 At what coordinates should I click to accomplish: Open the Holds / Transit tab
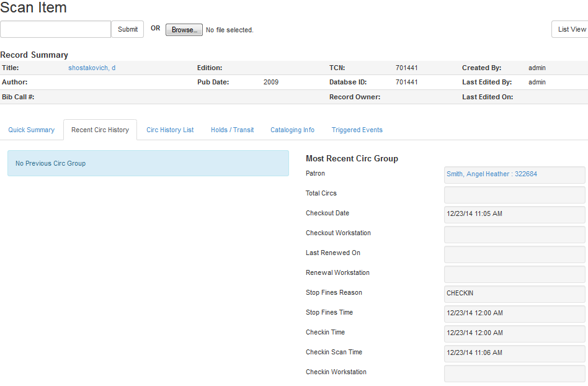(x=232, y=130)
